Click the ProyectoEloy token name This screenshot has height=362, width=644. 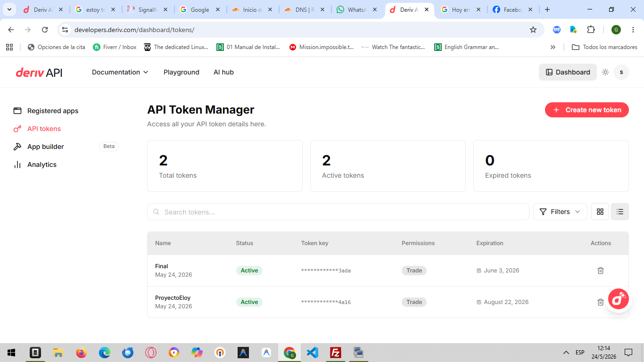173,298
